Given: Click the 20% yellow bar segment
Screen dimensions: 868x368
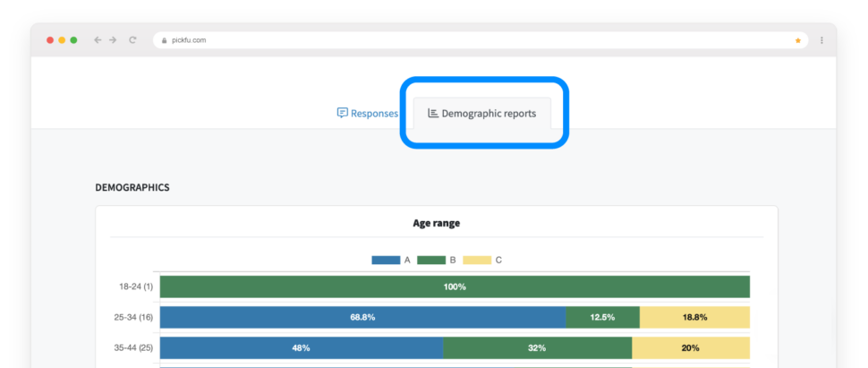Looking at the screenshot, I should click(691, 348).
